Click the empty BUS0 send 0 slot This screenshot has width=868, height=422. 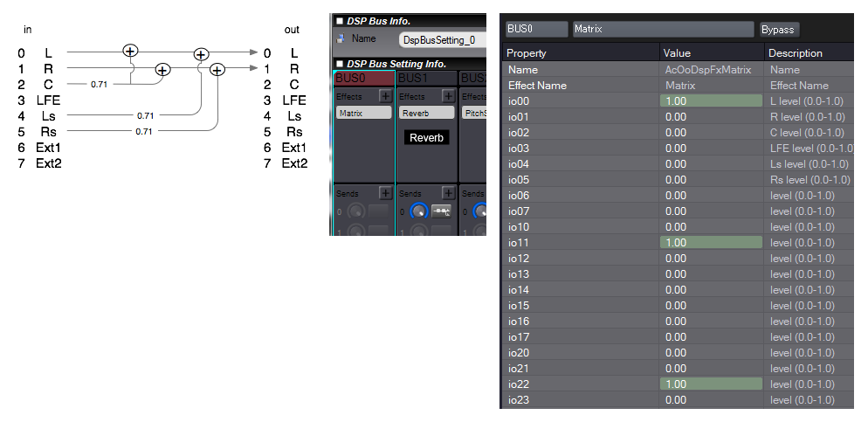(x=378, y=211)
